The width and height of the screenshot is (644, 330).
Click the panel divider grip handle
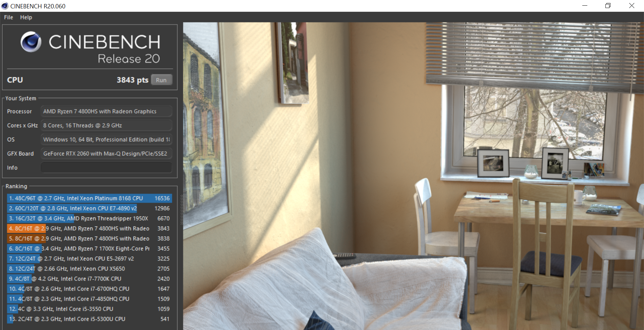click(x=181, y=209)
